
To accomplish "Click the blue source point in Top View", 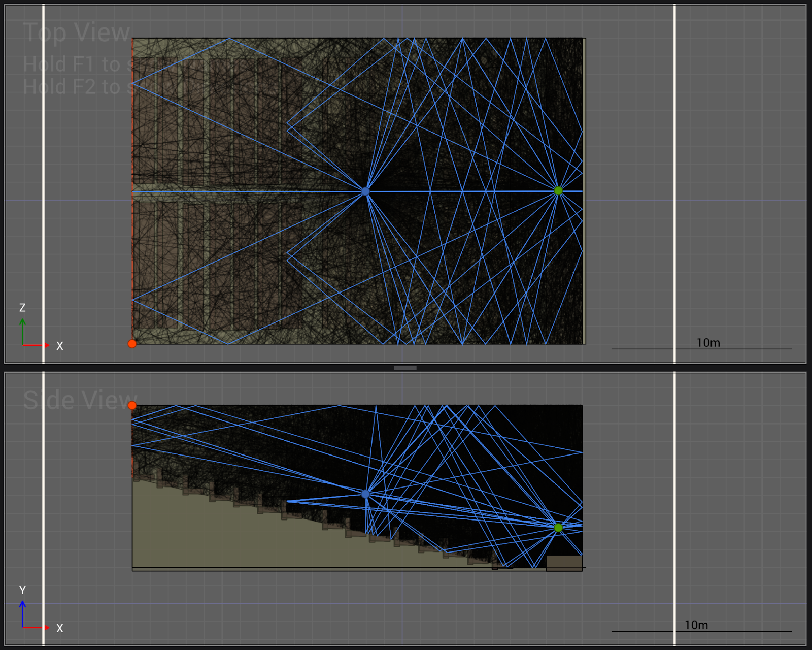I will (365, 191).
